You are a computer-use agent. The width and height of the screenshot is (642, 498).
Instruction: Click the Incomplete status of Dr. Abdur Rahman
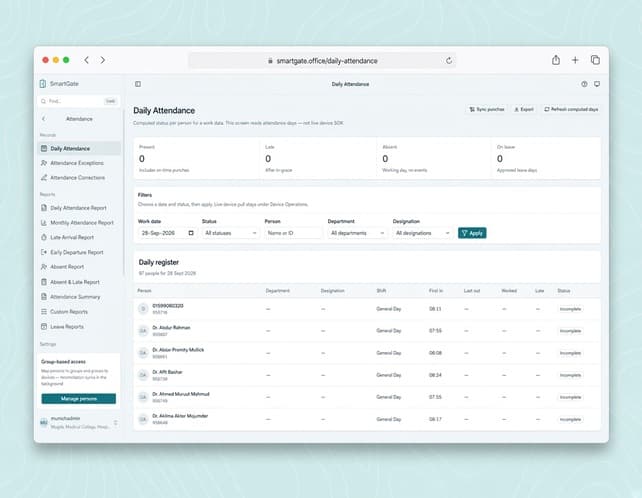point(570,331)
